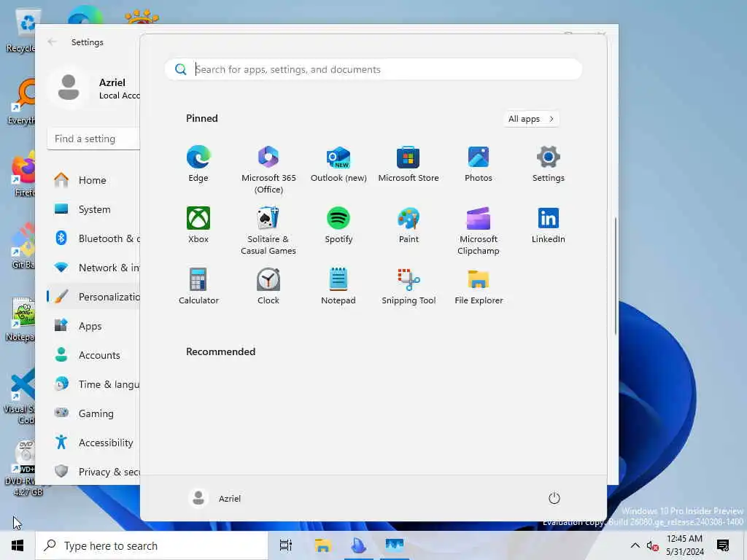
Task: Launch Spotify
Action: (338, 225)
